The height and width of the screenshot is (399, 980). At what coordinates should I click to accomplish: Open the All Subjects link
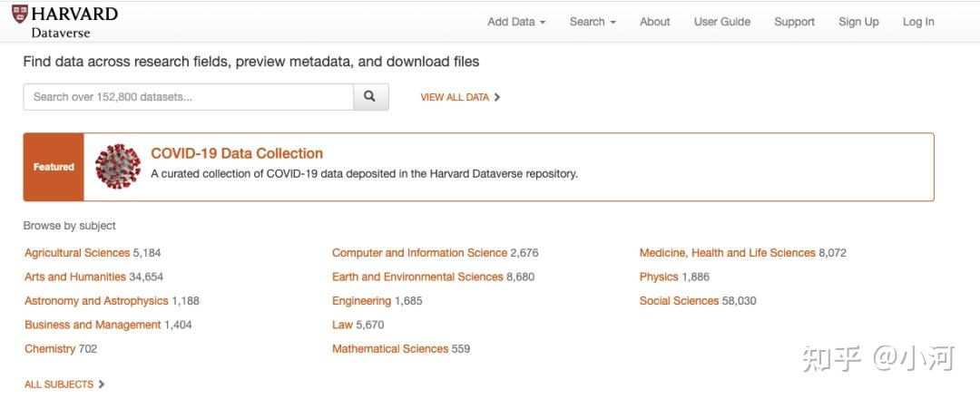click(64, 384)
